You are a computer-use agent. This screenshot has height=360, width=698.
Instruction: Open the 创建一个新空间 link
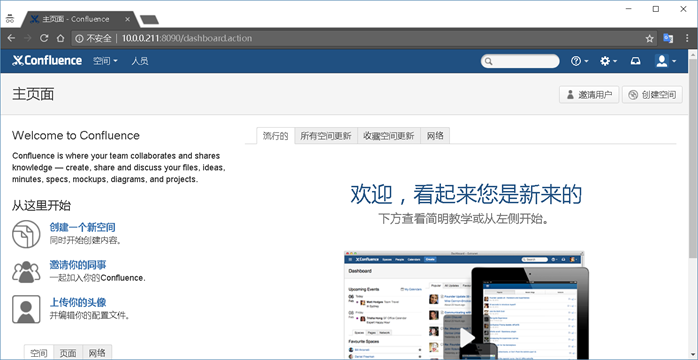point(82,227)
